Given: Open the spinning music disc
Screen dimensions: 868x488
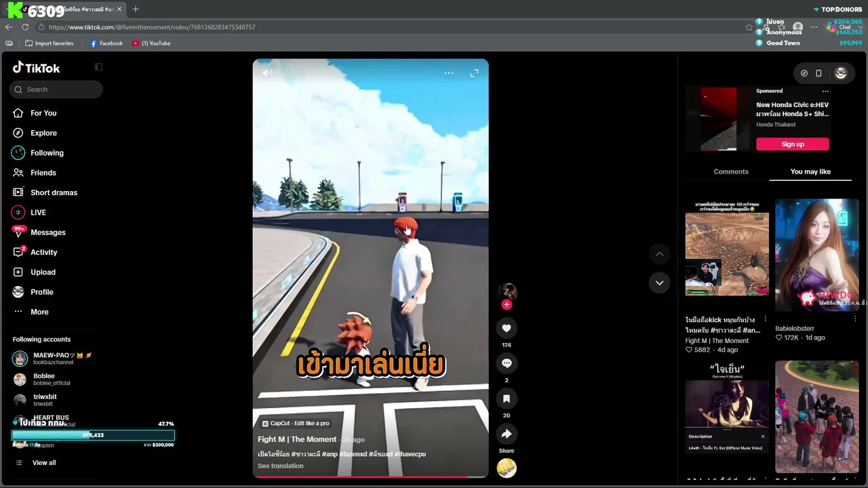Looking at the screenshot, I should [507, 468].
